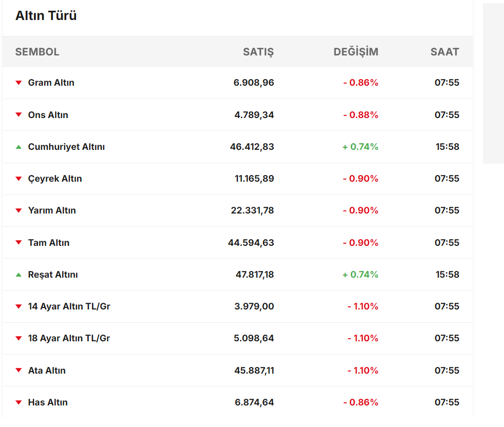Click the red down arrow beside Has Altın
Viewport: 504px width, 427px height.
[18, 403]
